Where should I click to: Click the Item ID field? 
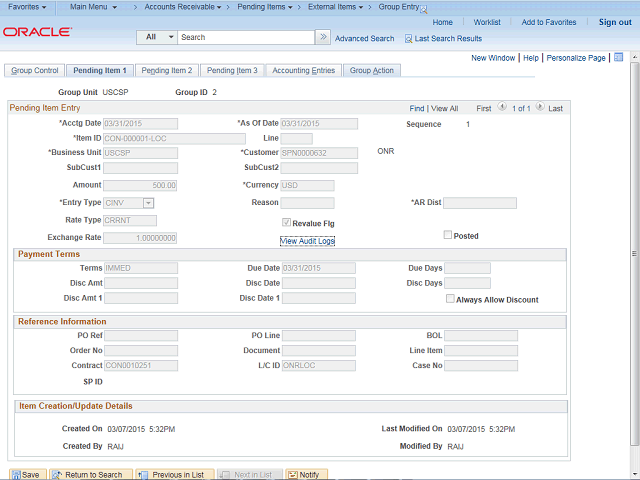(175, 138)
